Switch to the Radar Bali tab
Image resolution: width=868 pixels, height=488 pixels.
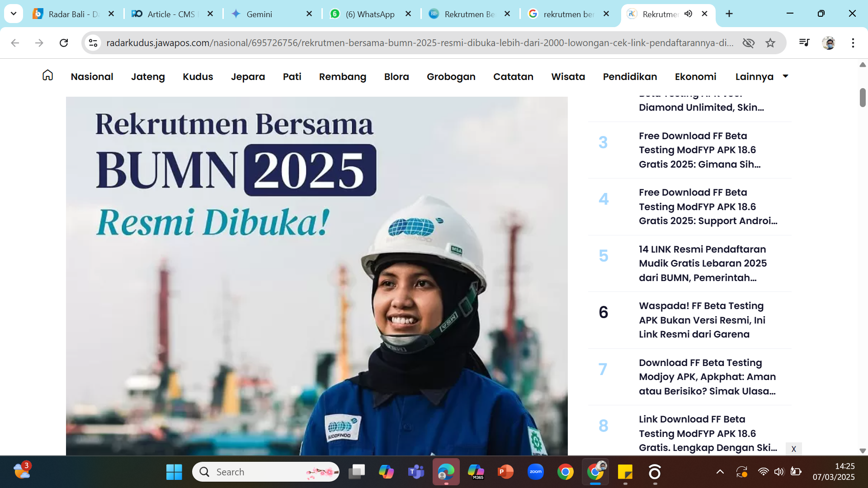pyautogui.click(x=72, y=14)
